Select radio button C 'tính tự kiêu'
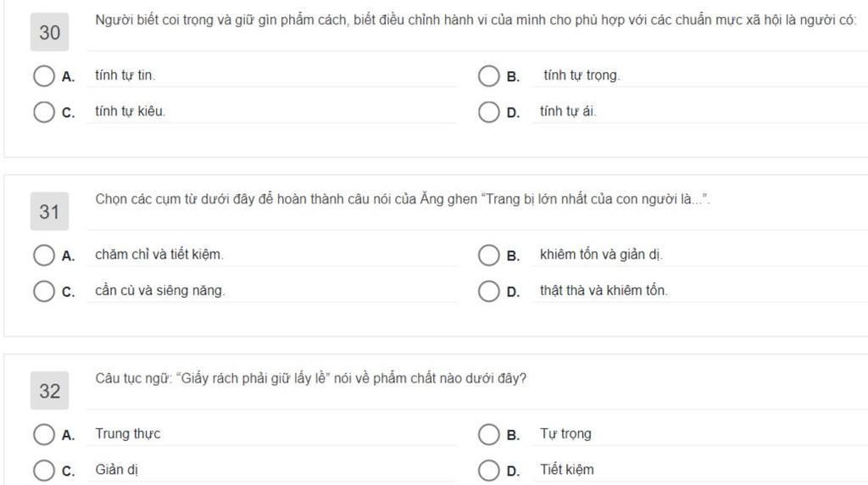This screenshot has width=868, height=485. pos(44,112)
